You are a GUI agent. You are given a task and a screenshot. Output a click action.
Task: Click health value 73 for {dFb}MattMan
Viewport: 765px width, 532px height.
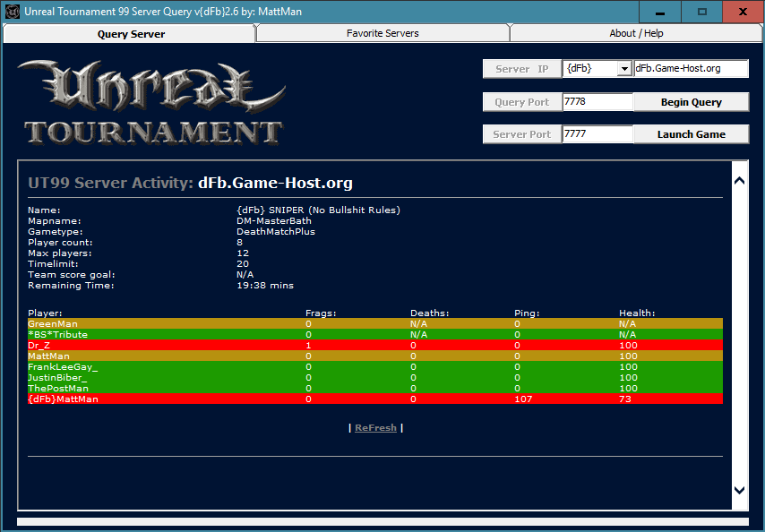tap(625, 399)
